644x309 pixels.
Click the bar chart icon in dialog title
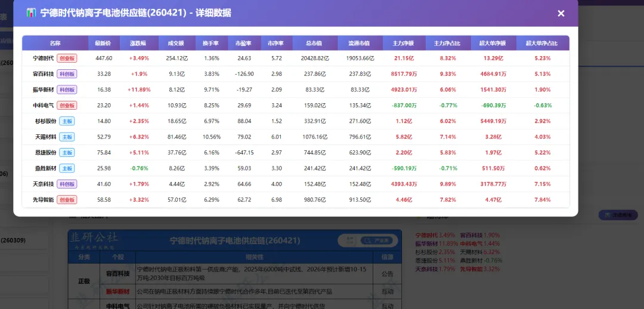click(31, 13)
